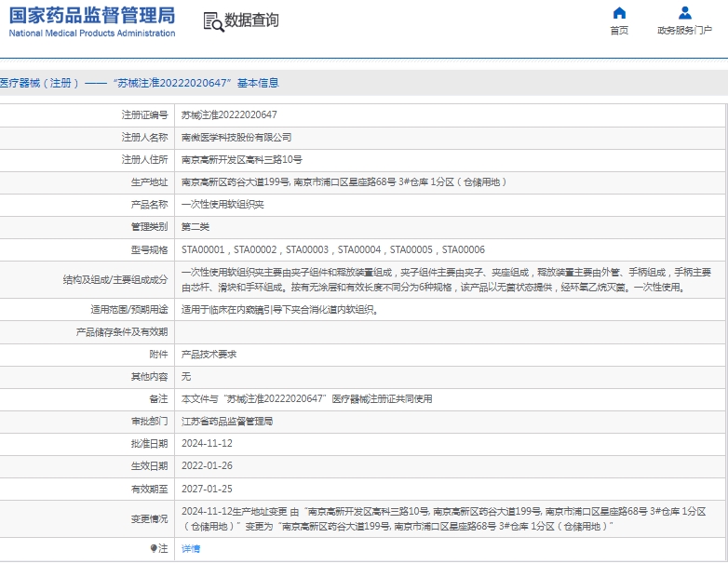Click the 注册人名称 label

(145, 138)
